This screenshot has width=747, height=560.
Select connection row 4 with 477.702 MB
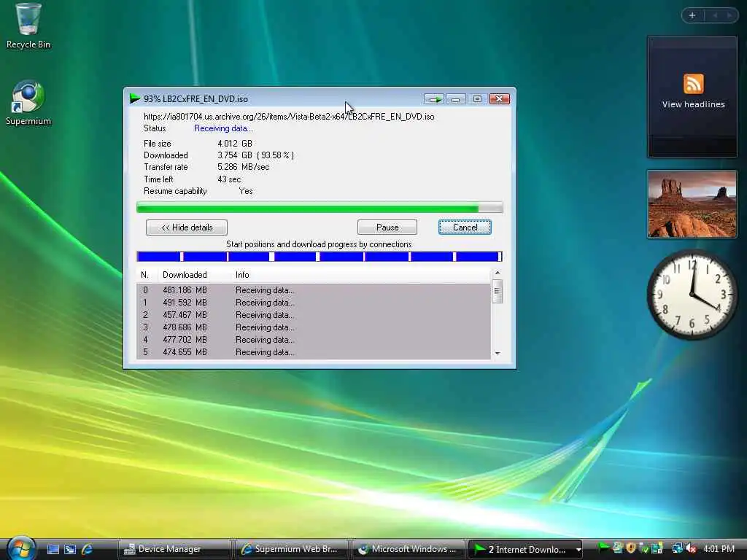point(314,340)
